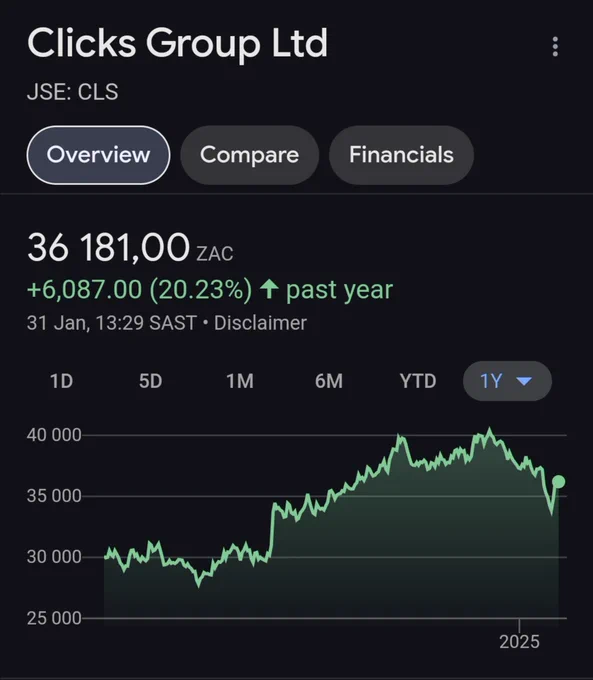Click the 2025 marker on chart axis
The image size is (593, 680).
[x=519, y=641]
